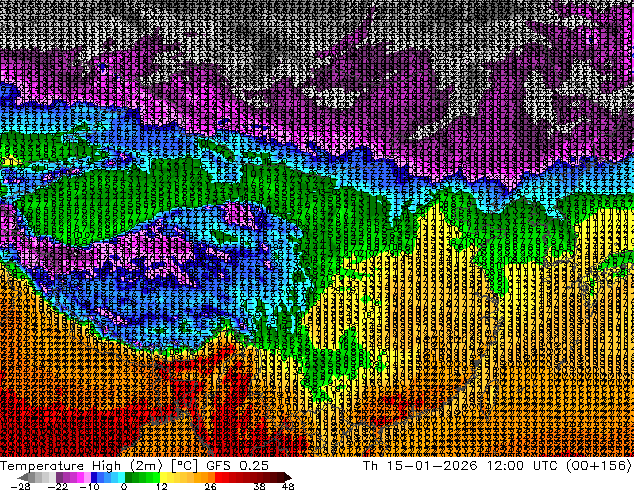Click the 'GFS 0.25' model label
The height and width of the screenshot is (490, 634).
tap(237, 466)
